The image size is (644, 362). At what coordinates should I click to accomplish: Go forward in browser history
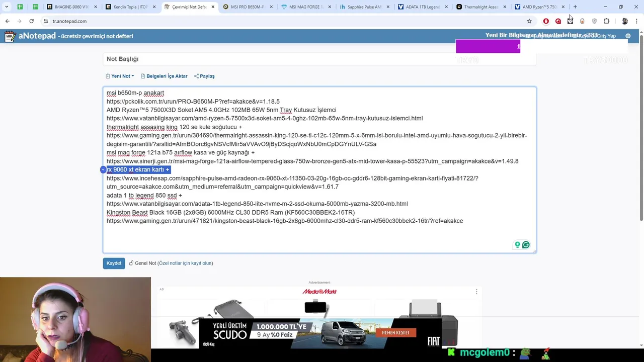(19, 21)
